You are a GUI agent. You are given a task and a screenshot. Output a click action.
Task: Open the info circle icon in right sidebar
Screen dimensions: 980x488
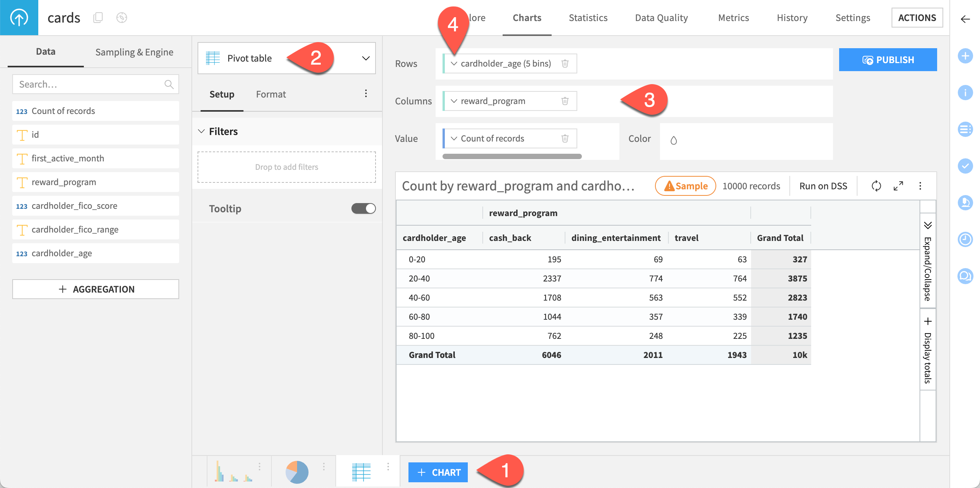pyautogui.click(x=965, y=93)
